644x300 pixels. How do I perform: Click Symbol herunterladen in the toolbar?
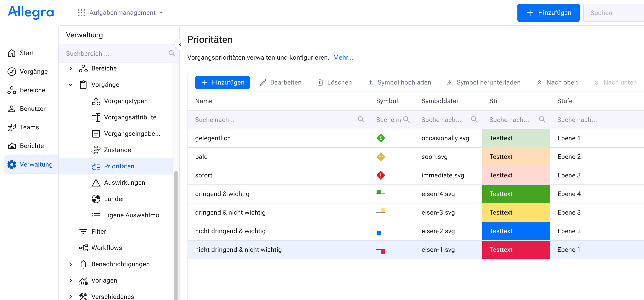point(483,82)
